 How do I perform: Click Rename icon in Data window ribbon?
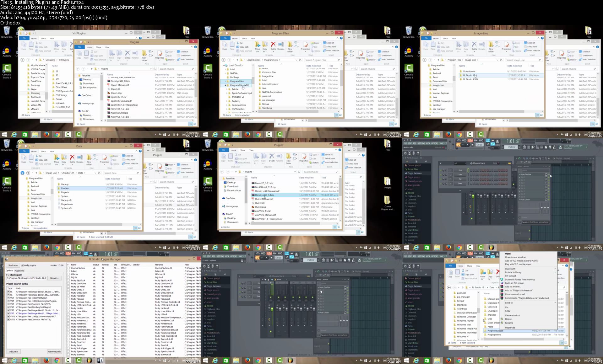point(80,158)
